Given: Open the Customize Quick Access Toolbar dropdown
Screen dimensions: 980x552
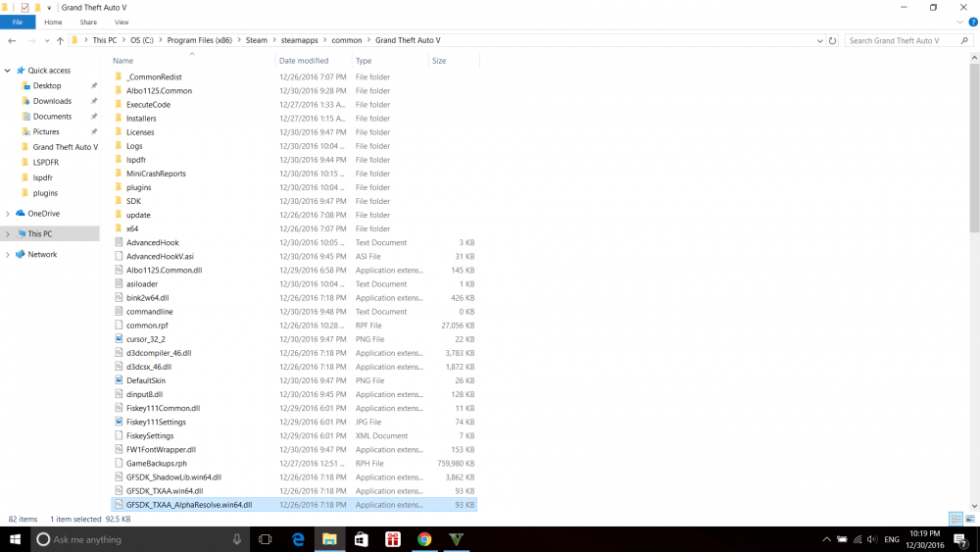Looking at the screenshot, I should click(49, 8).
